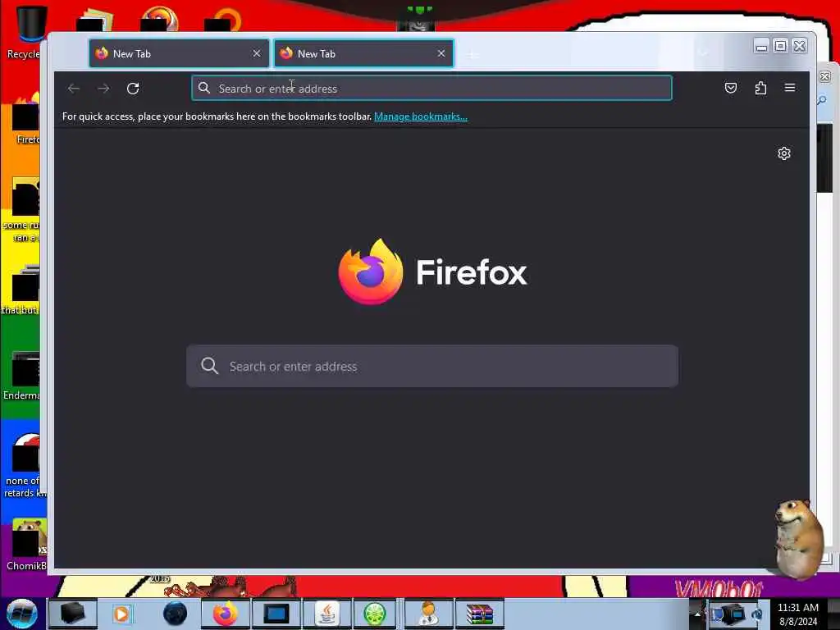Viewport: 840px width, 630px height.
Task: Switch to the first New Tab
Action: tap(179, 53)
